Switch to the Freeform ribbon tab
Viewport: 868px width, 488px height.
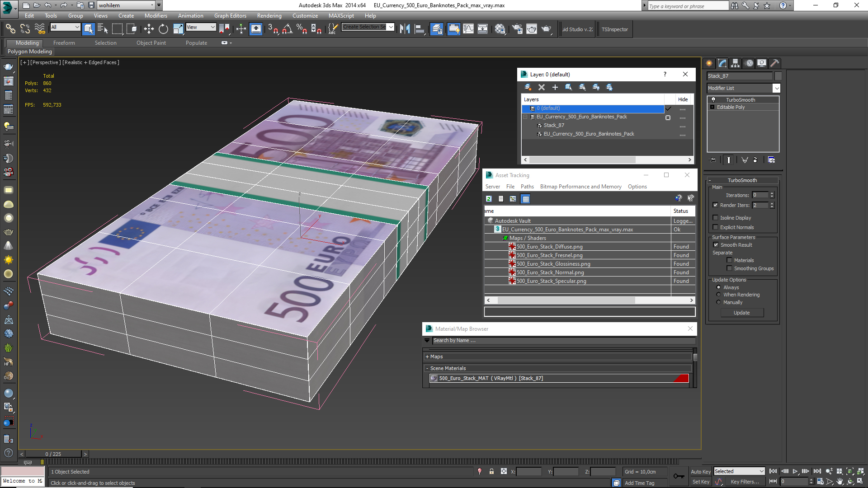pyautogui.click(x=64, y=43)
